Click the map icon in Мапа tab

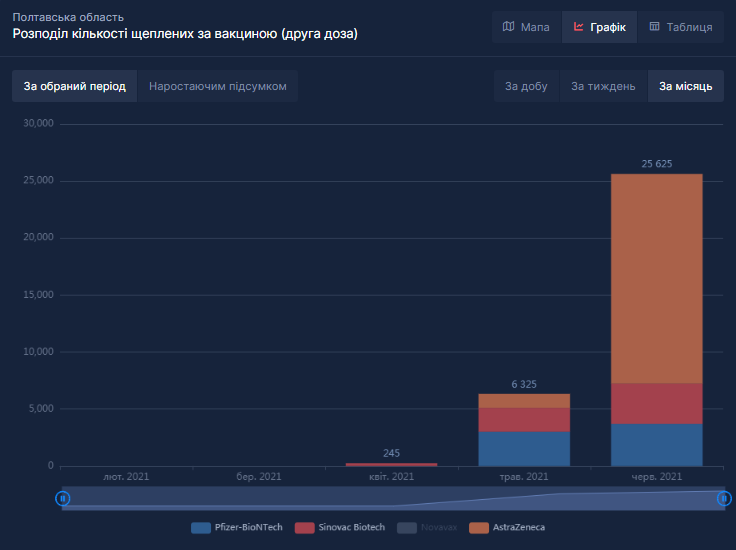[x=508, y=27]
